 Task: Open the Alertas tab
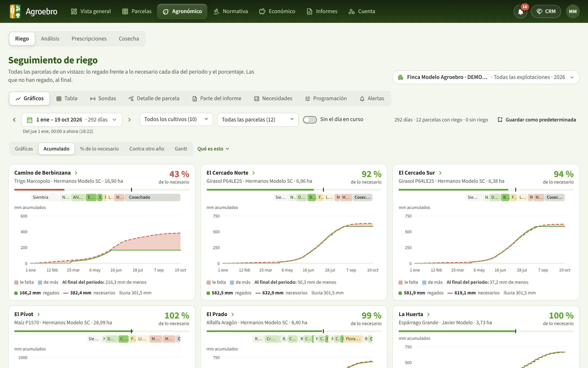click(372, 98)
